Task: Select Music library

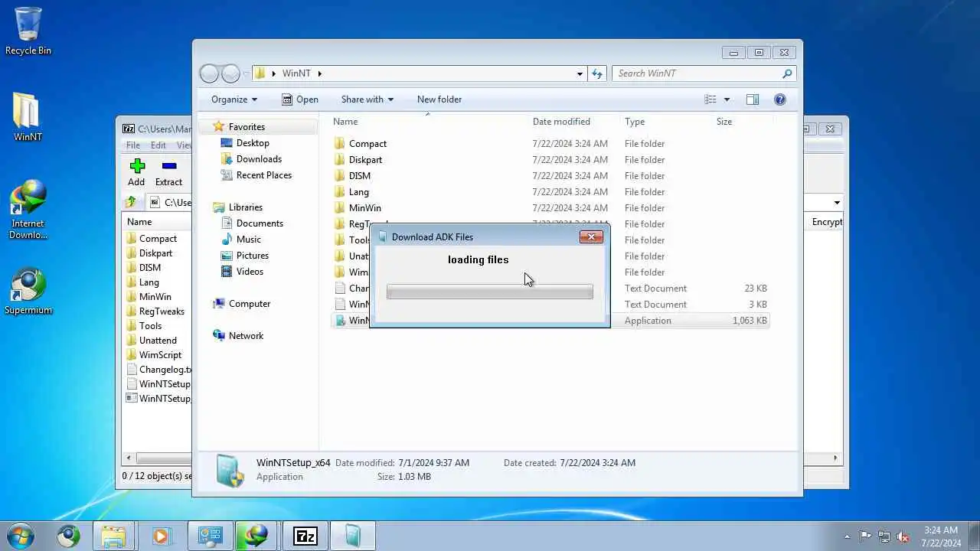Action: (x=240, y=240)
